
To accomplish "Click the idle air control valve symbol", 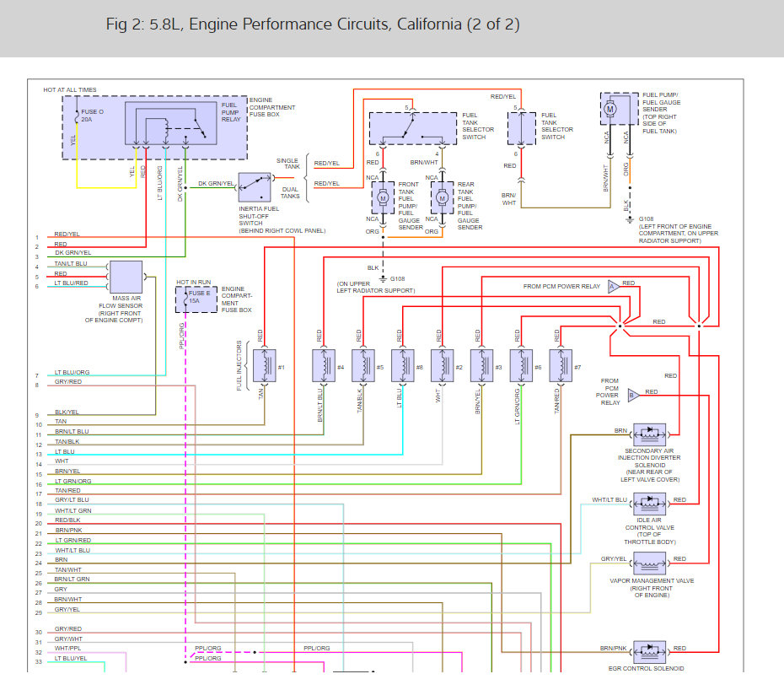I will [x=649, y=504].
